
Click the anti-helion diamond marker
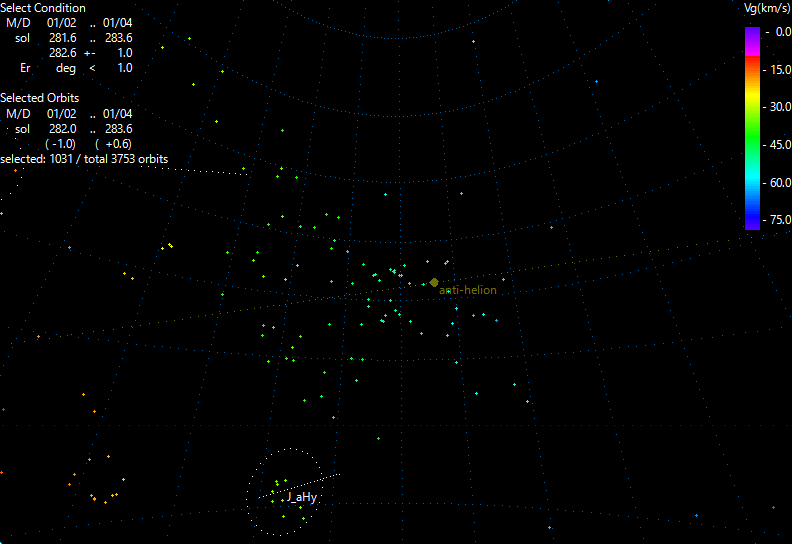pyautogui.click(x=434, y=283)
